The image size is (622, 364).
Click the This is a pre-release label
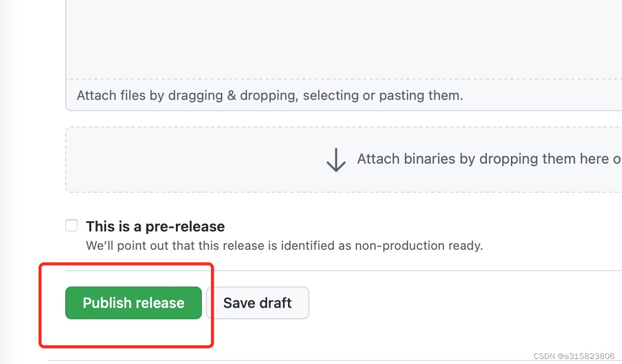(x=155, y=226)
